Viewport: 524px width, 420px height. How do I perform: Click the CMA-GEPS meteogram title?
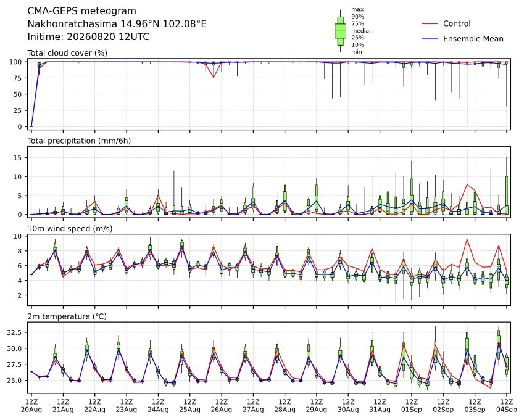click(82, 11)
